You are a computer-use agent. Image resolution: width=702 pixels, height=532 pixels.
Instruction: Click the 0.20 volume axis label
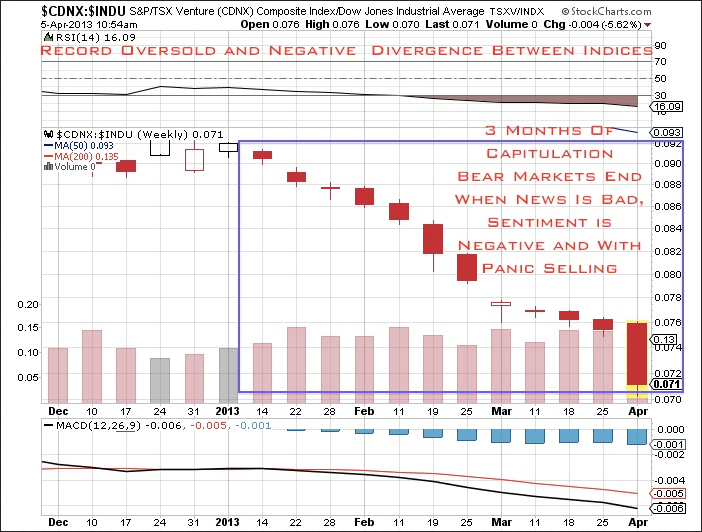(x=28, y=305)
